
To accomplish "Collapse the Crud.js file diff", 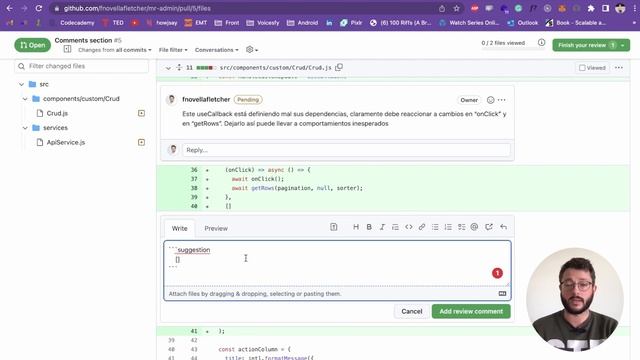I will tap(168, 68).
